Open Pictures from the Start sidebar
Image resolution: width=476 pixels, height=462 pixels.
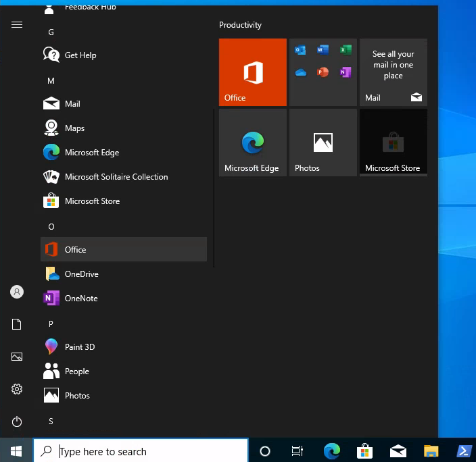17,357
